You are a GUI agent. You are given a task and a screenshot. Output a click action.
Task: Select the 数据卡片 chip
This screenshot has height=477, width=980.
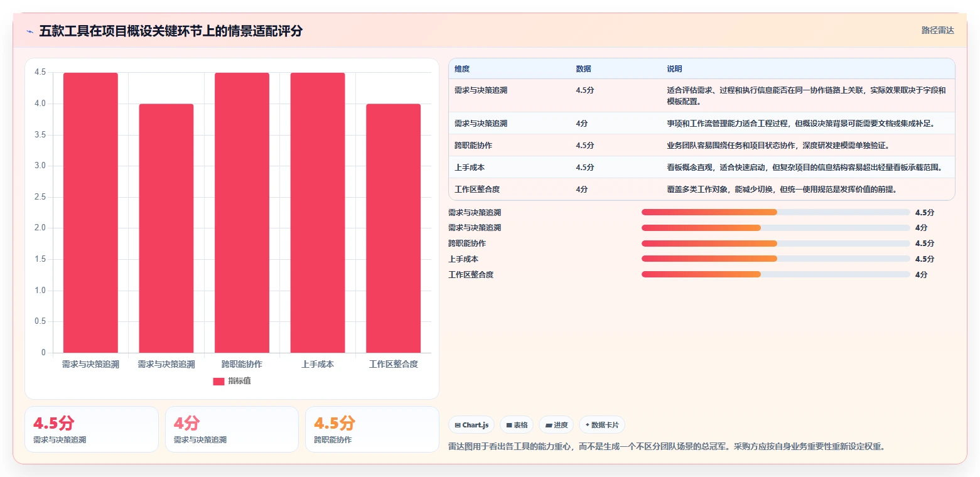coord(602,425)
